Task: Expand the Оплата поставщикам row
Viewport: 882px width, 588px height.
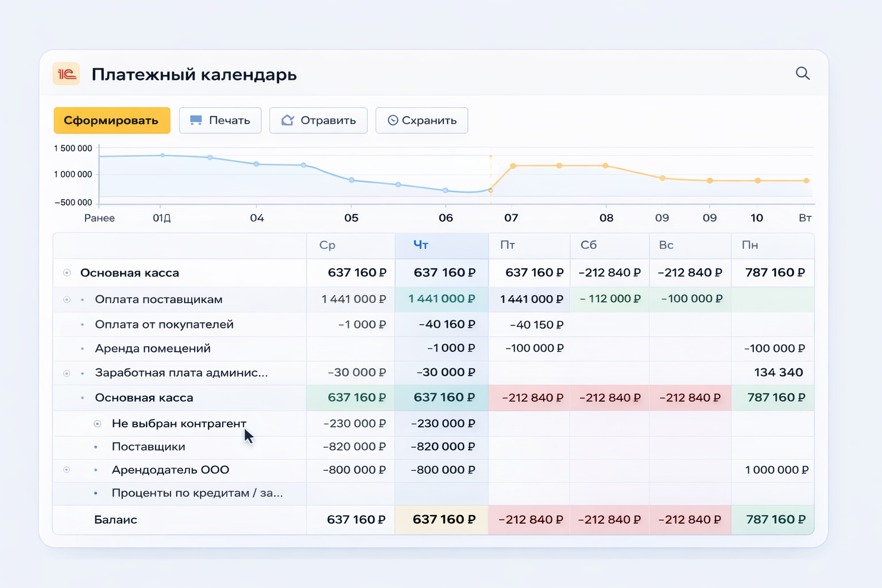Action: tap(67, 300)
